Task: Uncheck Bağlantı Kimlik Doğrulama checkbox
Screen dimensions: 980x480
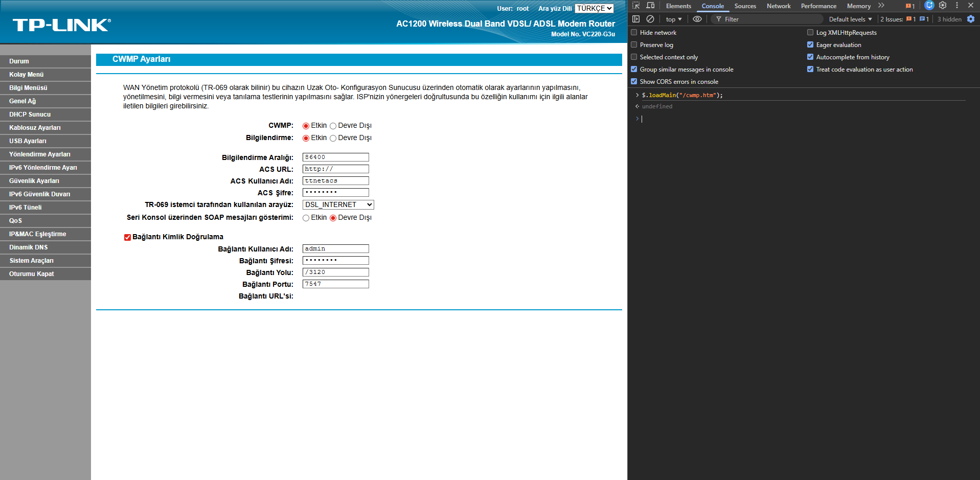Action: [x=127, y=237]
